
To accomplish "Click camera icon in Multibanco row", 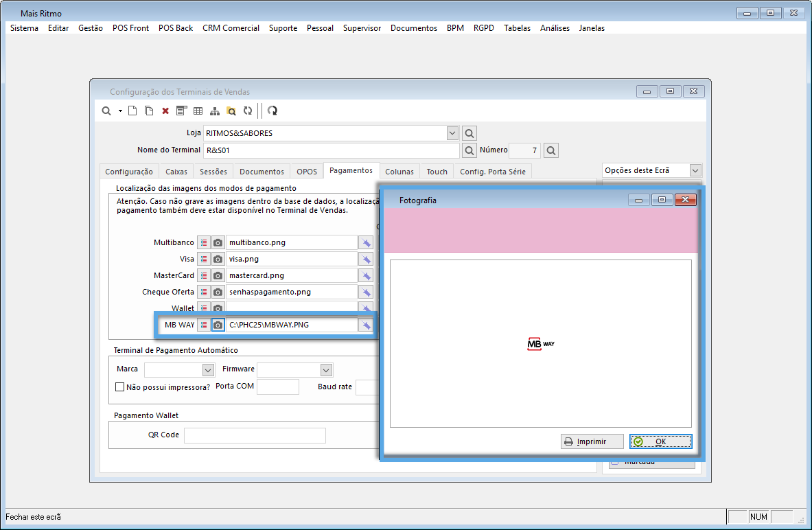I will point(218,242).
